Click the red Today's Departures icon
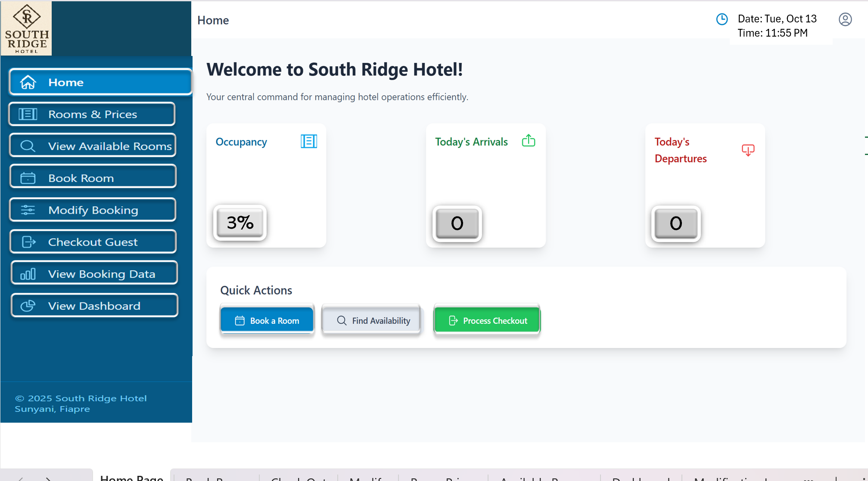 click(x=748, y=150)
